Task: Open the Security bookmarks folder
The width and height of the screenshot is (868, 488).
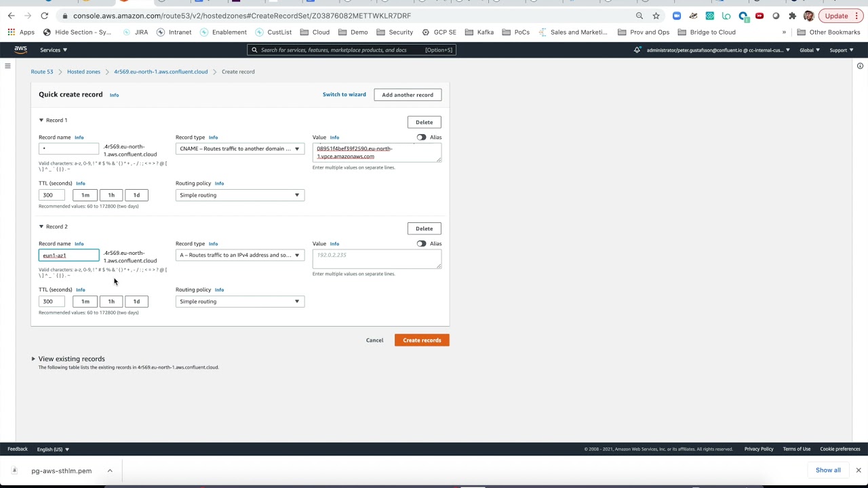Action: tap(395, 32)
